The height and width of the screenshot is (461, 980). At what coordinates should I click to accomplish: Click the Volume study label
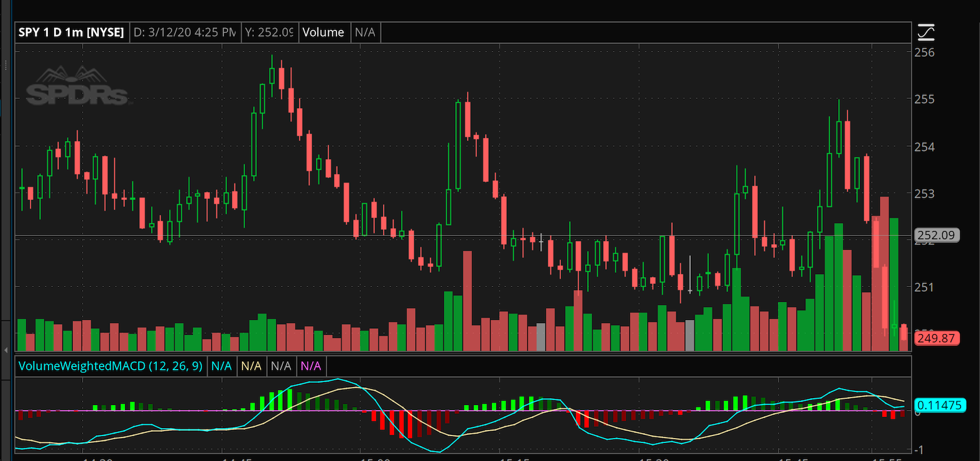tap(323, 32)
